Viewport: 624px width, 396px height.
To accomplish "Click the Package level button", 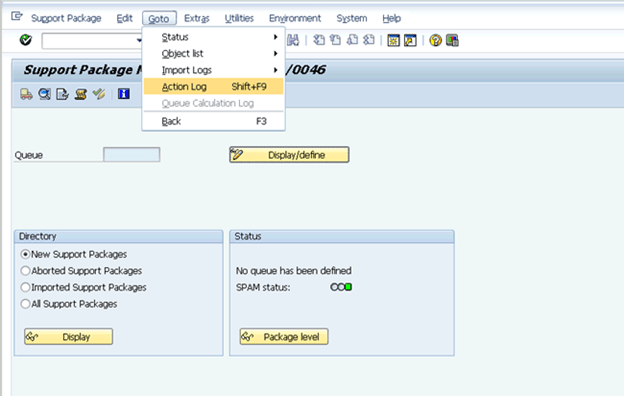I will tap(284, 337).
